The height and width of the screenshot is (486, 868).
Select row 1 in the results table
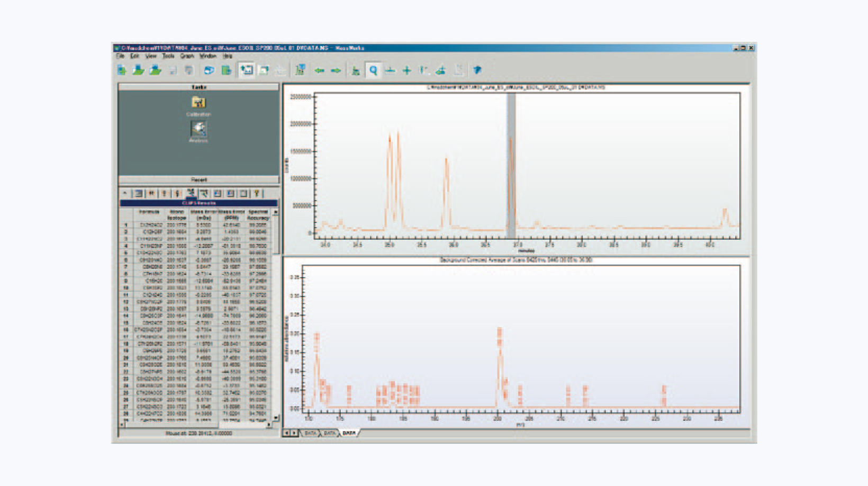tap(195, 225)
